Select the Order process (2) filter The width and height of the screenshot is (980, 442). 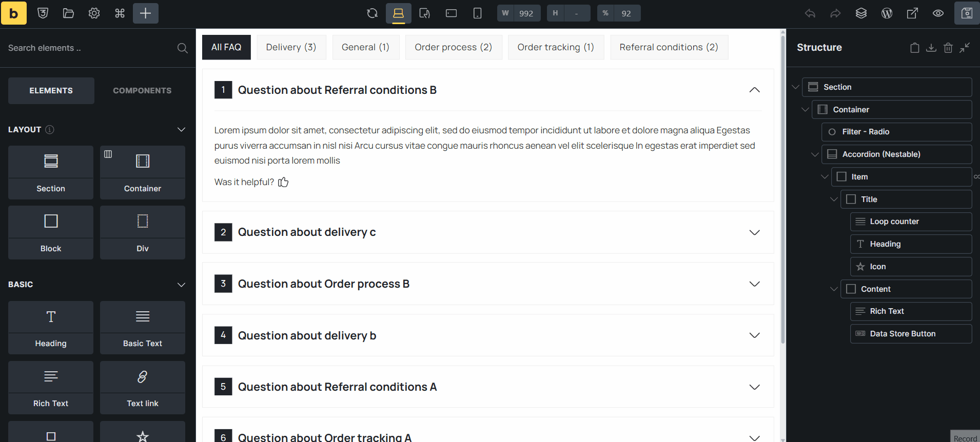tap(453, 47)
